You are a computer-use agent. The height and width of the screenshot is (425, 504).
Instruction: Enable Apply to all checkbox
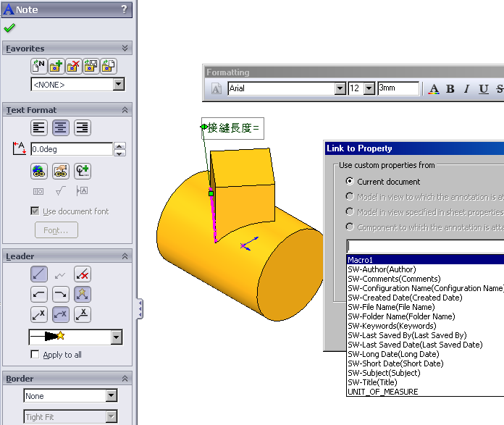[35, 354]
